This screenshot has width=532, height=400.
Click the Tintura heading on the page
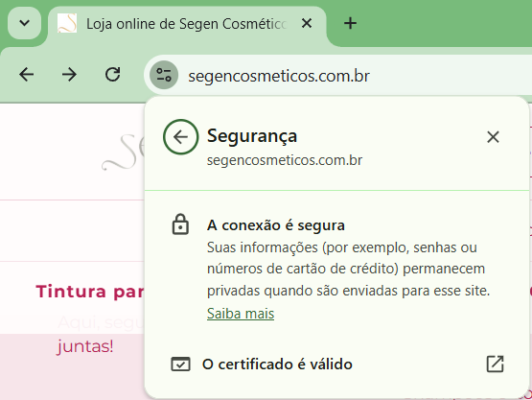90,292
